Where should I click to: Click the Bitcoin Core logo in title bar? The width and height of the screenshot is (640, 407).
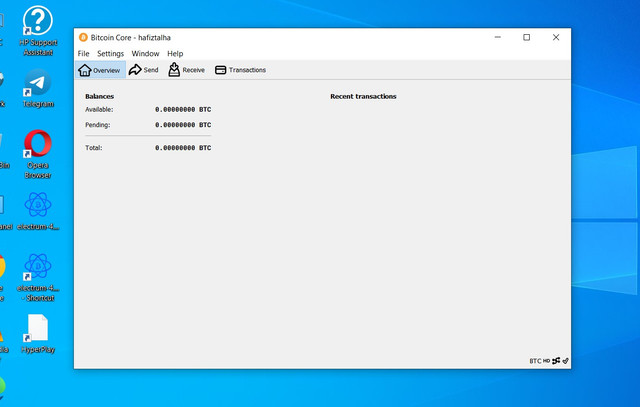[x=83, y=37]
